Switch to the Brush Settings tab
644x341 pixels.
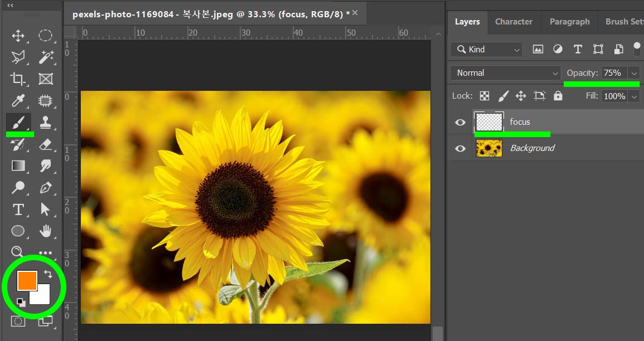coord(624,22)
